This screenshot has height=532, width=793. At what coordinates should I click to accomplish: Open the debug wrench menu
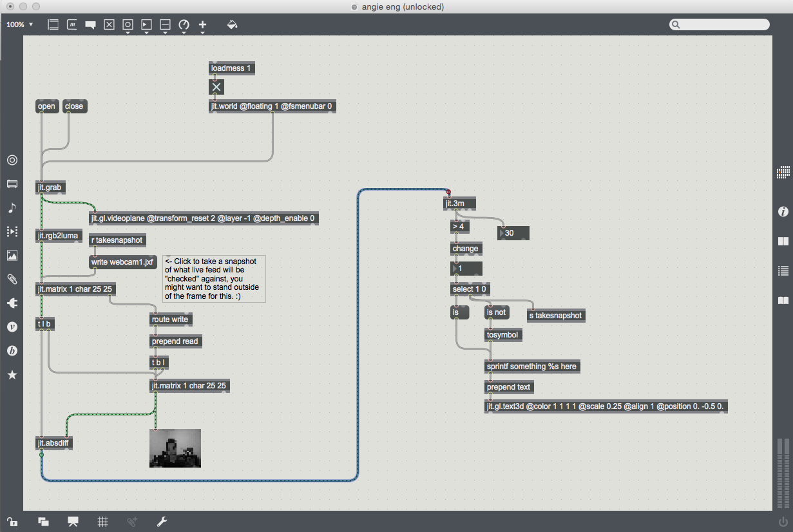[162, 522]
